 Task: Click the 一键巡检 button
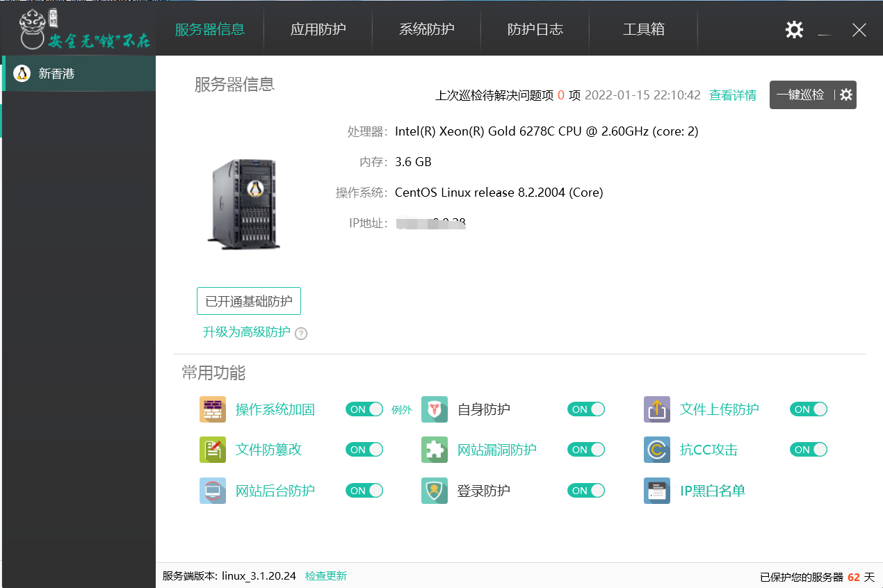tap(800, 95)
